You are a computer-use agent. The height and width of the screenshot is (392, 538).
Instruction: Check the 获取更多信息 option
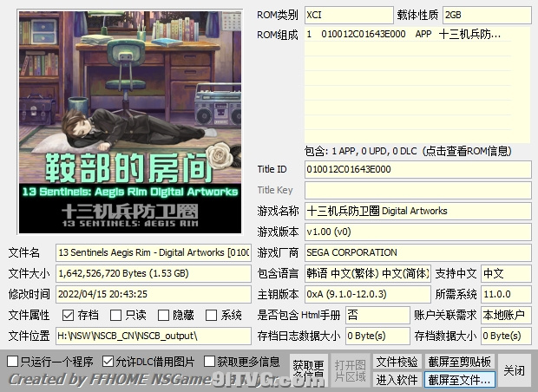coord(210,361)
